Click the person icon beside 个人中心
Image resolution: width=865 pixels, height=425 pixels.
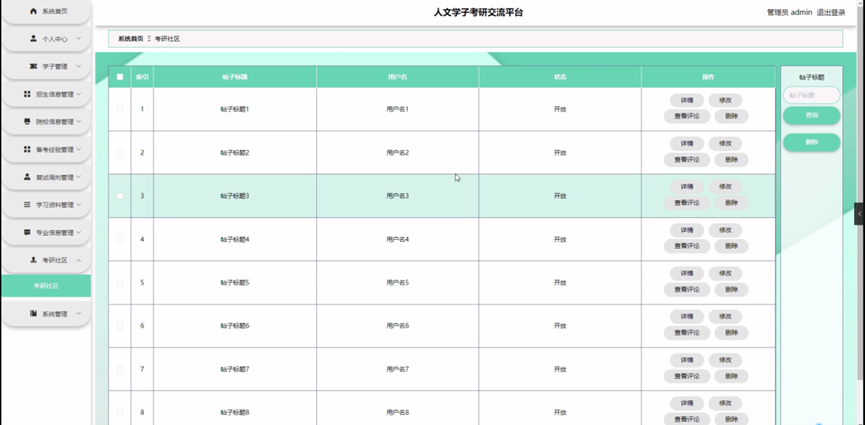(33, 39)
